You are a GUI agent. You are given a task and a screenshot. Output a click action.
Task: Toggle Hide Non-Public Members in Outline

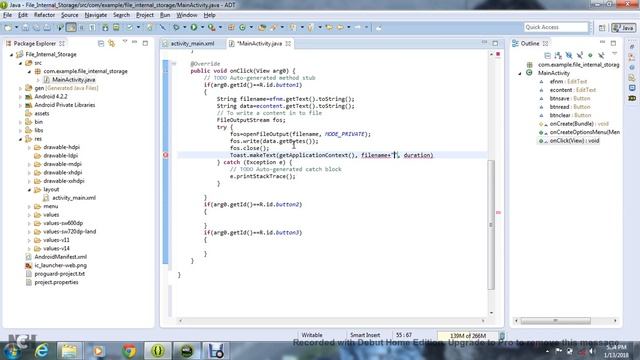[x=590, y=55]
